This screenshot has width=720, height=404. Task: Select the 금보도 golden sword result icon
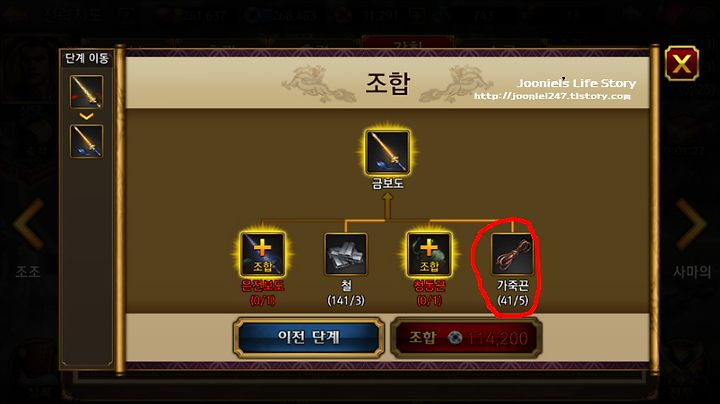[x=388, y=152]
